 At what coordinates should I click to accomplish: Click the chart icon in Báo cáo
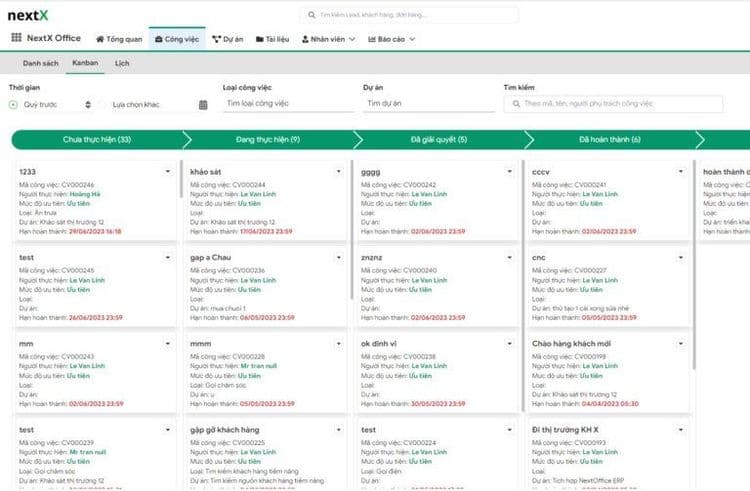[372, 39]
